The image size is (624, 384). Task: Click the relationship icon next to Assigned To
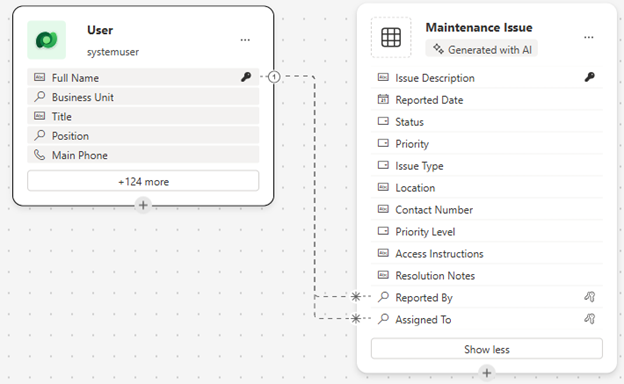click(x=589, y=319)
